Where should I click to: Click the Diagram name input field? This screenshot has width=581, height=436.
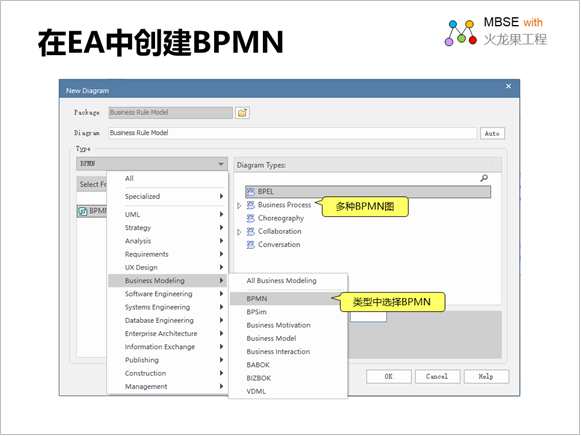(x=293, y=133)
